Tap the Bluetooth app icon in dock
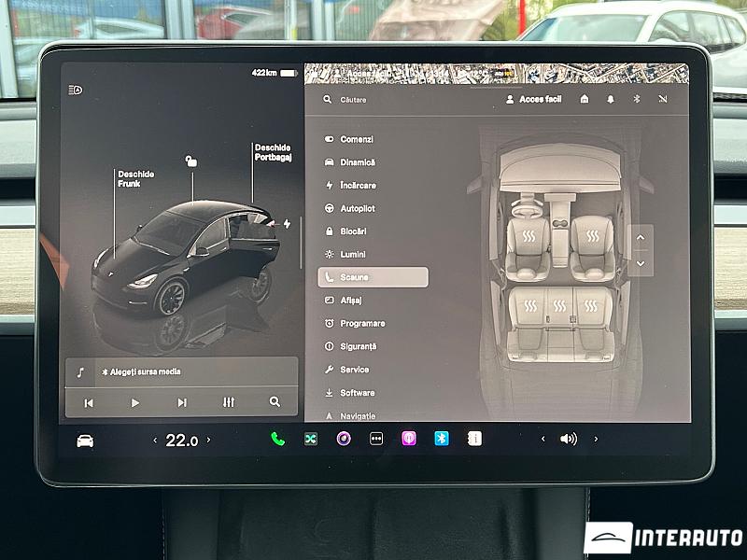 [x=442, y=439]
